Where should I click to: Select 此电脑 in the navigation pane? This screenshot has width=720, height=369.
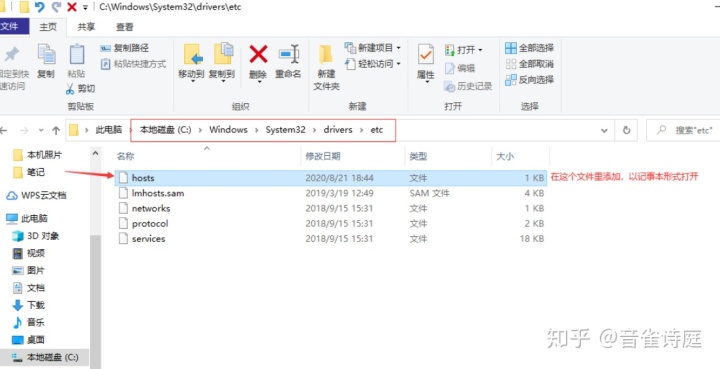pos(27,218)
